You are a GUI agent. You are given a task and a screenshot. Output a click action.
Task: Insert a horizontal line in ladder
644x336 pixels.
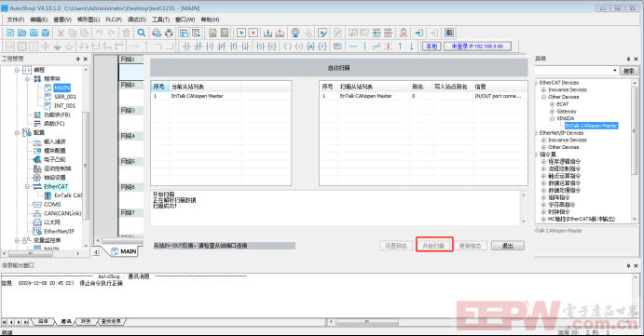tap(353, 47)
